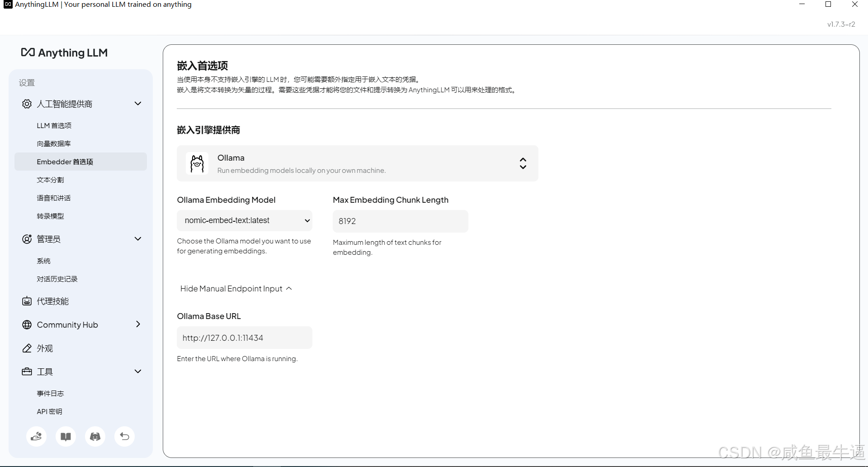Click the Ollama llama logo

197,163
